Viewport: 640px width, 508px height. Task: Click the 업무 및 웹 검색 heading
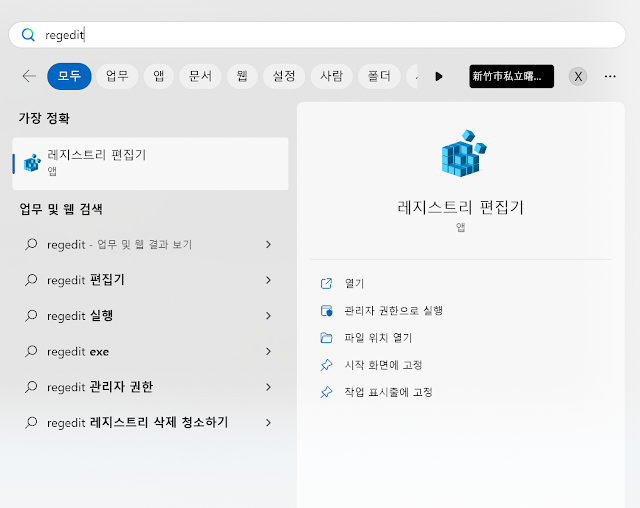[x=61, y=209]
